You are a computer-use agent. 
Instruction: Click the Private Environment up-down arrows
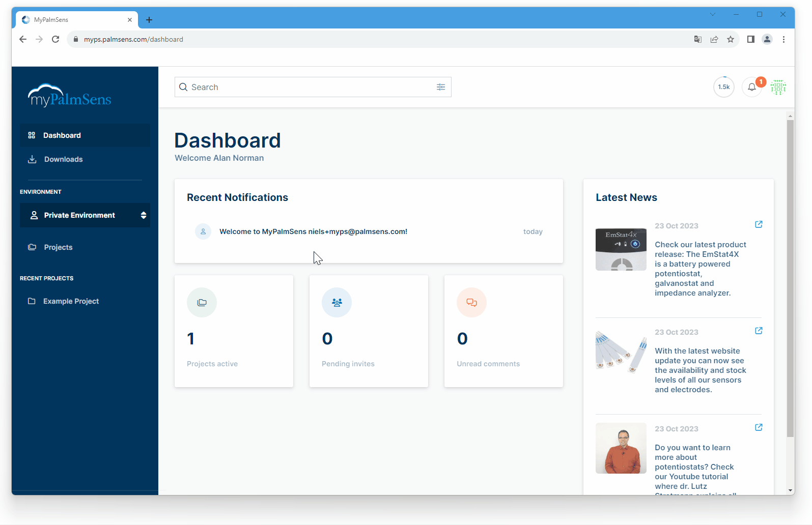[144, 215]
